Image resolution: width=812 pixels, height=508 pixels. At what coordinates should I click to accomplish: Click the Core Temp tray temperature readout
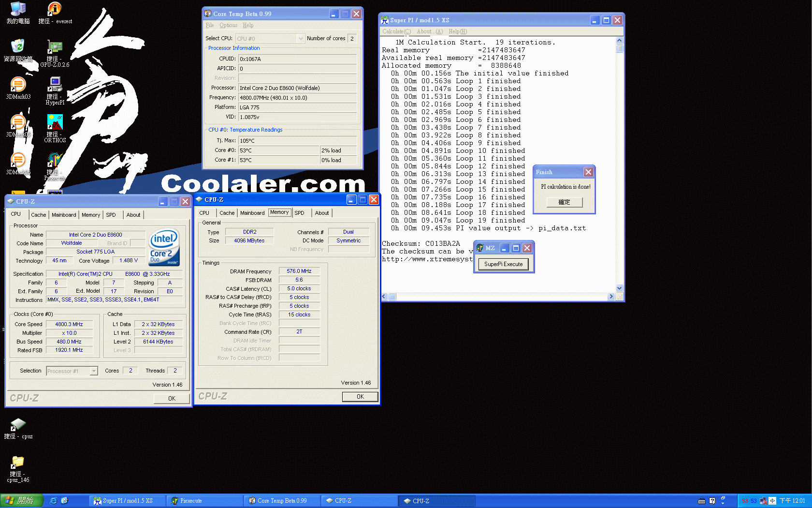pos(749,501)
